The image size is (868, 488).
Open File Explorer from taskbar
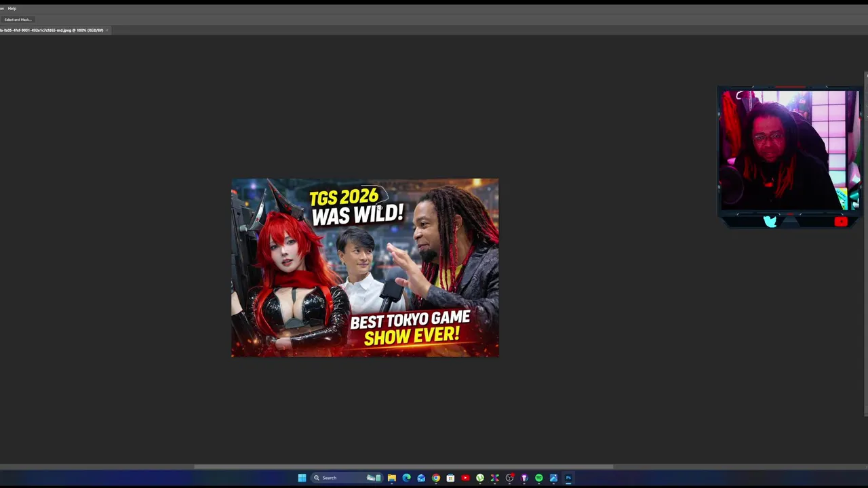point(392,478)
